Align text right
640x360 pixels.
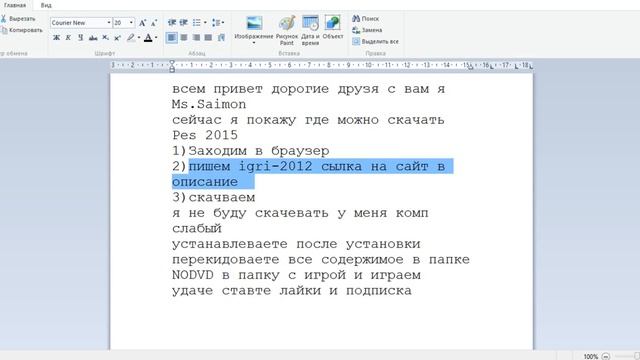click(196, 38)
